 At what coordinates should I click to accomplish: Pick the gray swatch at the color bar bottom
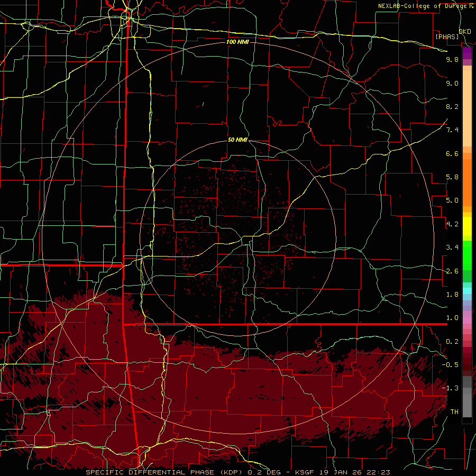pos(467,406)
